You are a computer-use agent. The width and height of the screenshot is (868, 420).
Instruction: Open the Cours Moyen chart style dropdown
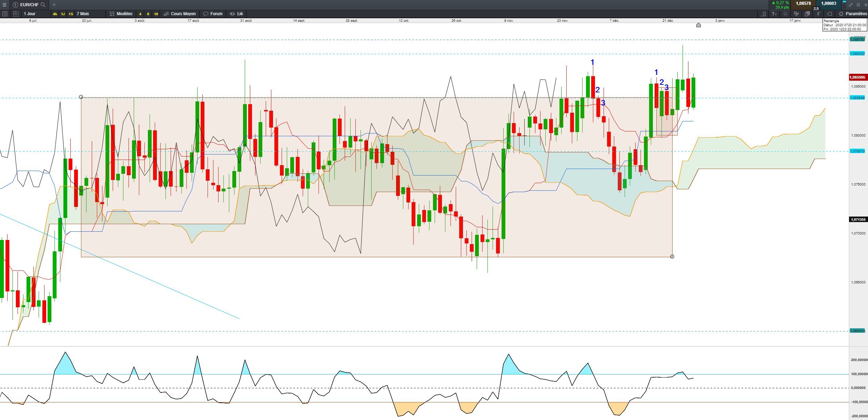pos(180,14)
